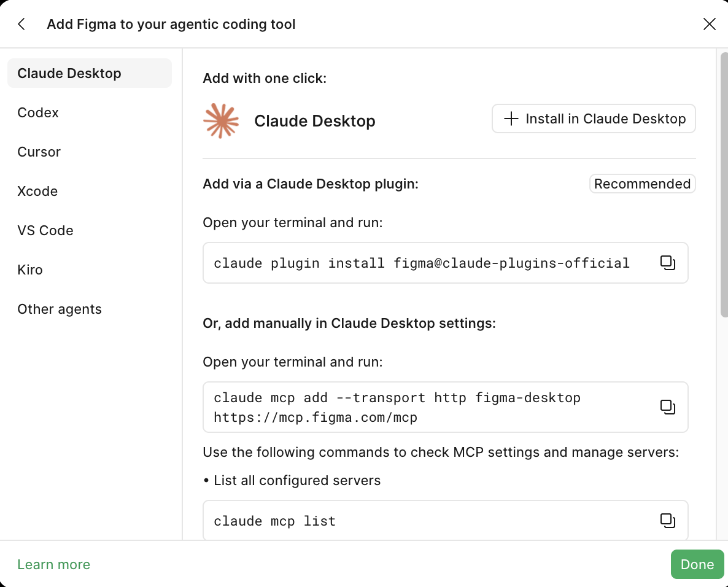Open the Cursor setup instructions
Viewport: 728px width, 587px height.
tap(39, 152)
